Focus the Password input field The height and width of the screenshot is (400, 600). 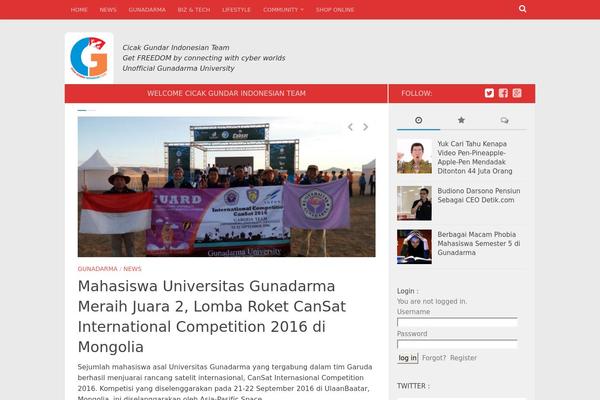[x=457, y=344]
